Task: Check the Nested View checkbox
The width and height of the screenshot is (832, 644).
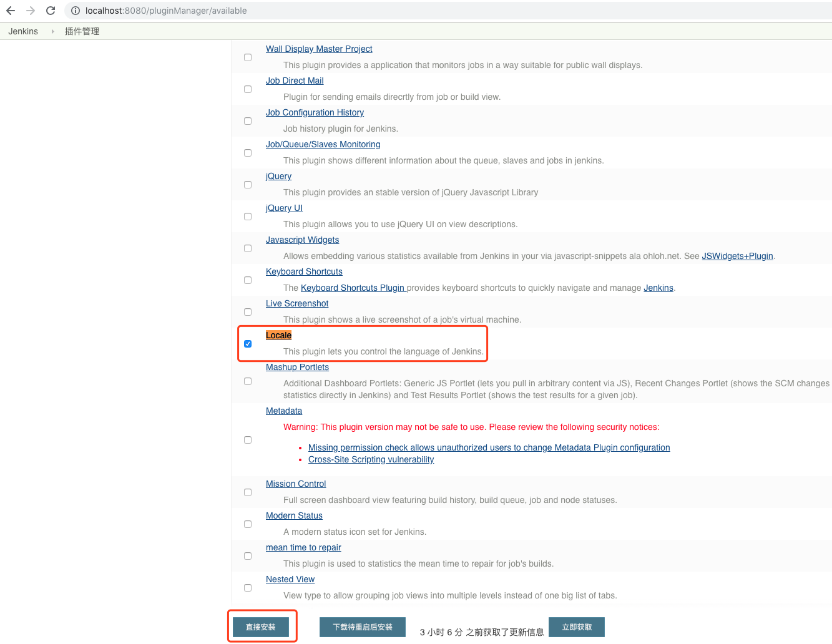Action: (x=248, y=588)
